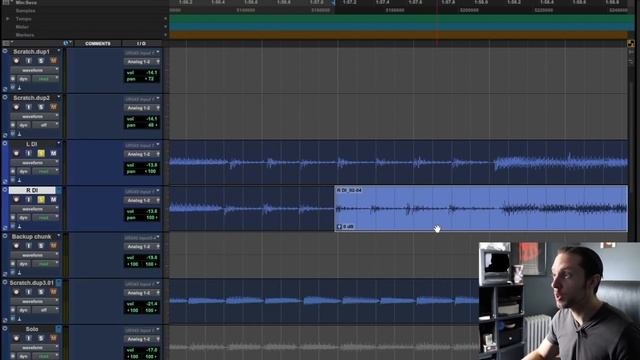Click the COMMENTS column header

[x=98, y=43]
